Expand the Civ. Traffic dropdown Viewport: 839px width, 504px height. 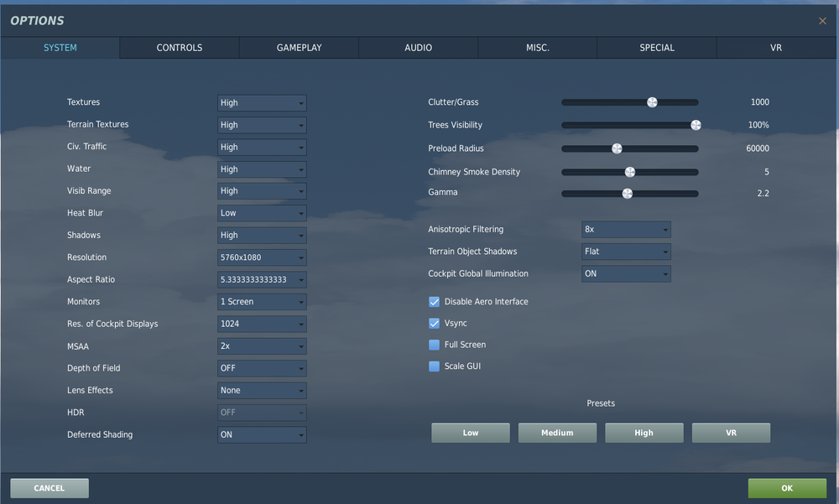click(262, 147)
